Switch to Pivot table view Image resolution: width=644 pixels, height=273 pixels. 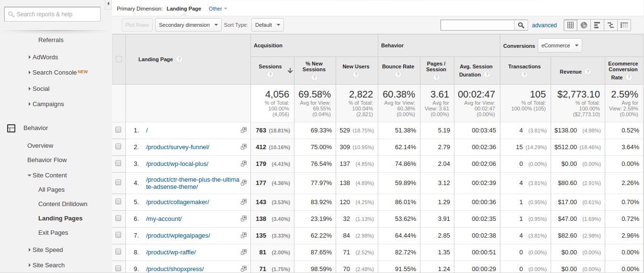coord(624,25)
